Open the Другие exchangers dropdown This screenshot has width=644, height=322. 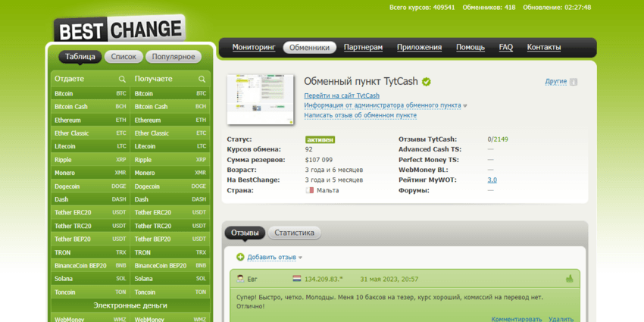tap(555, 81)
